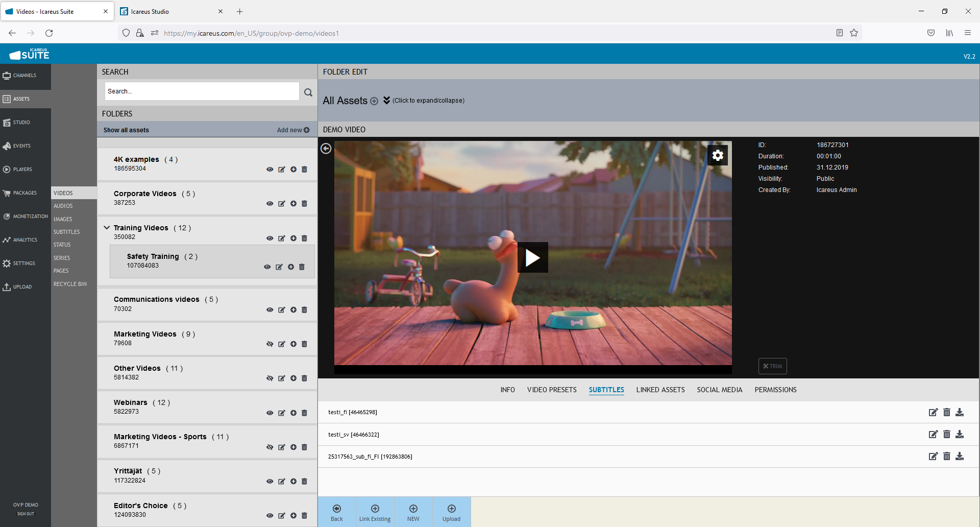Toggle visibility of Marketing Videos folder

[x=269, y=344]
